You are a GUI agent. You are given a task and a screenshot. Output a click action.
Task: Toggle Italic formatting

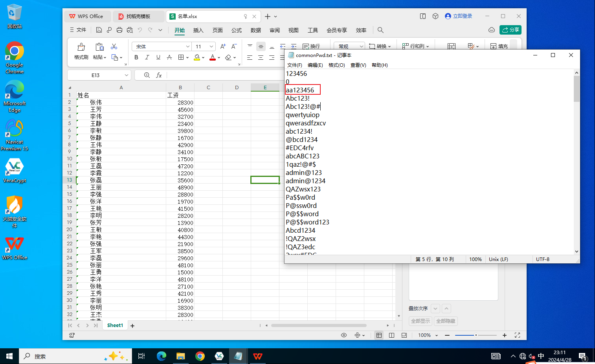pyautogui.click(x=147, y=57)
